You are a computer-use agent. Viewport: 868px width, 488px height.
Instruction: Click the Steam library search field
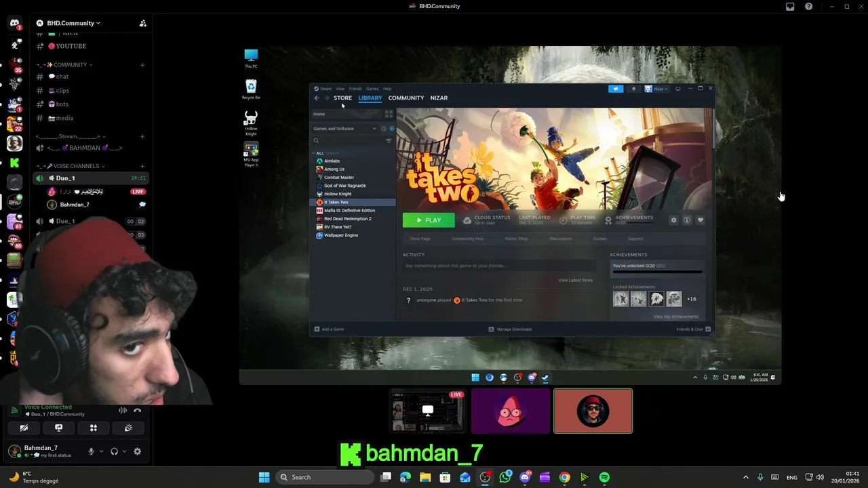(x=348, y=140)
